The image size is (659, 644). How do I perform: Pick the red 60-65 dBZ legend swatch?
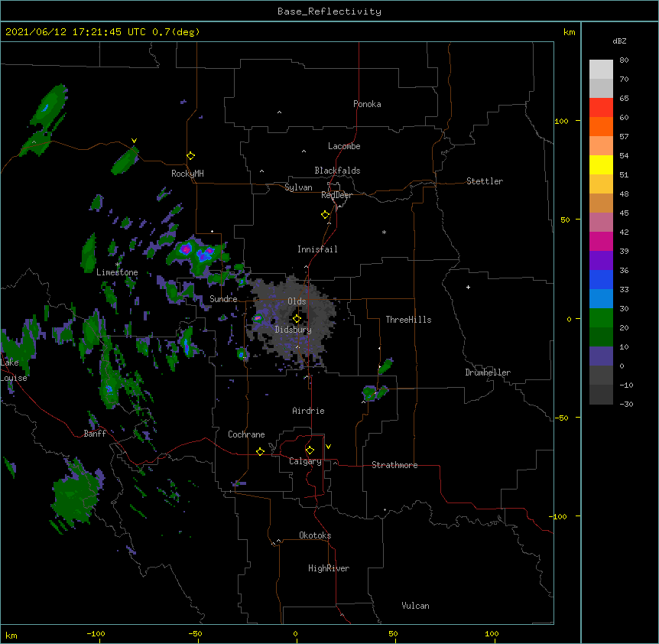(601, 108)
